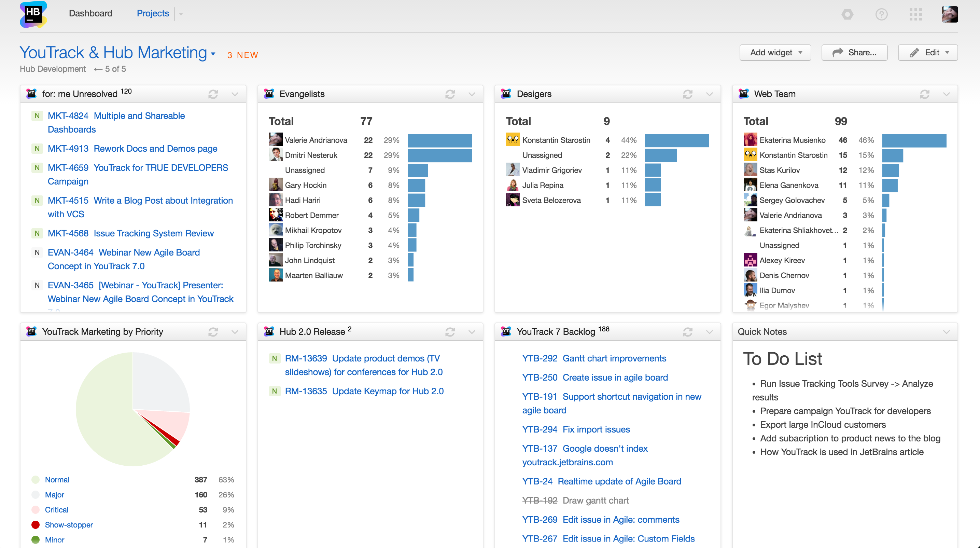Expand the YouTrack 7 Backlog widget menu chevron
Image resolution: width=980 pixels, height=548 pixels.
[709, 332]
